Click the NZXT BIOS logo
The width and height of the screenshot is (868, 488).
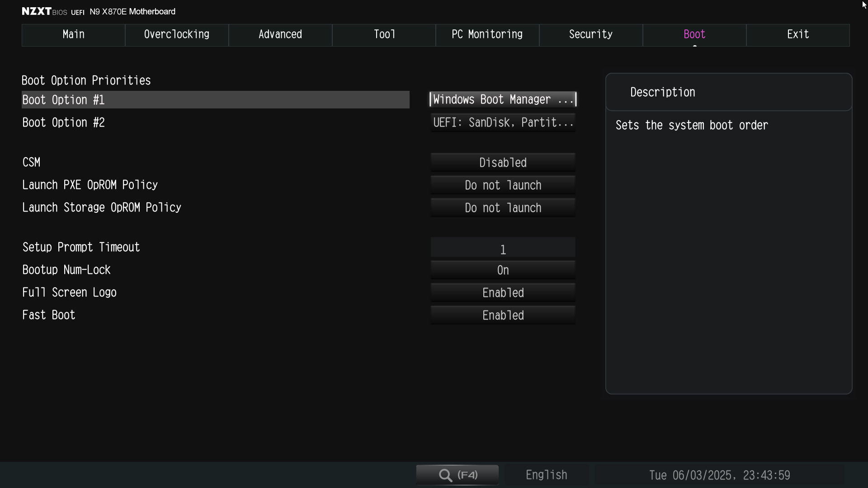44,11
